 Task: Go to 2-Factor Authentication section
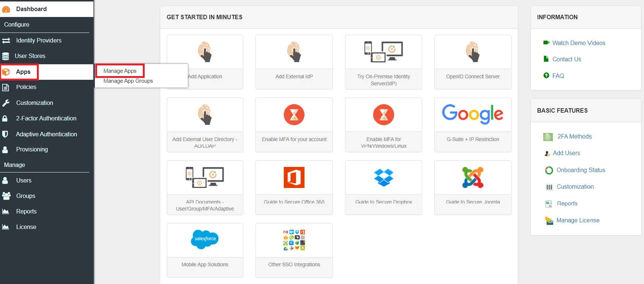tap(47, 119)
